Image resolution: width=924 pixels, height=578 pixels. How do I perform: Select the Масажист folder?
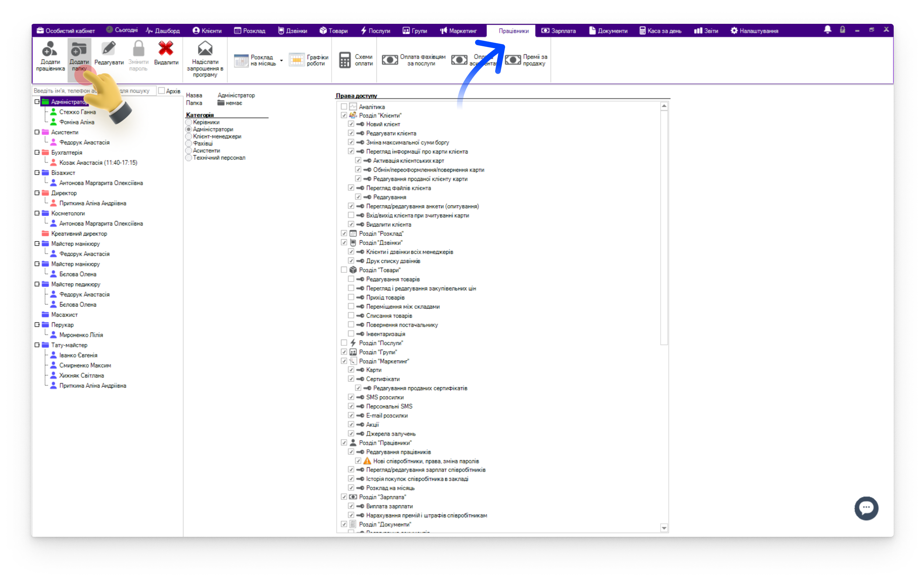coord(64,315)
